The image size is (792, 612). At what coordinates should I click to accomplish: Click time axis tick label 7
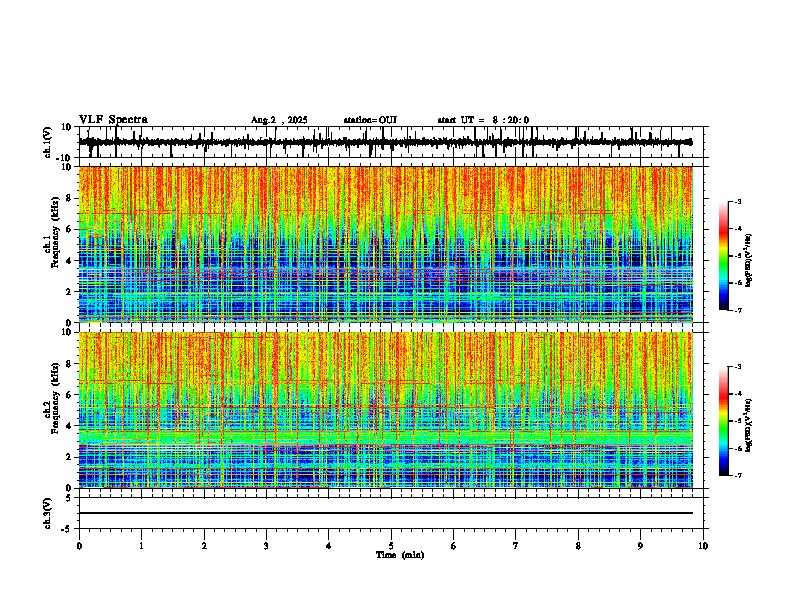point(516,546)
